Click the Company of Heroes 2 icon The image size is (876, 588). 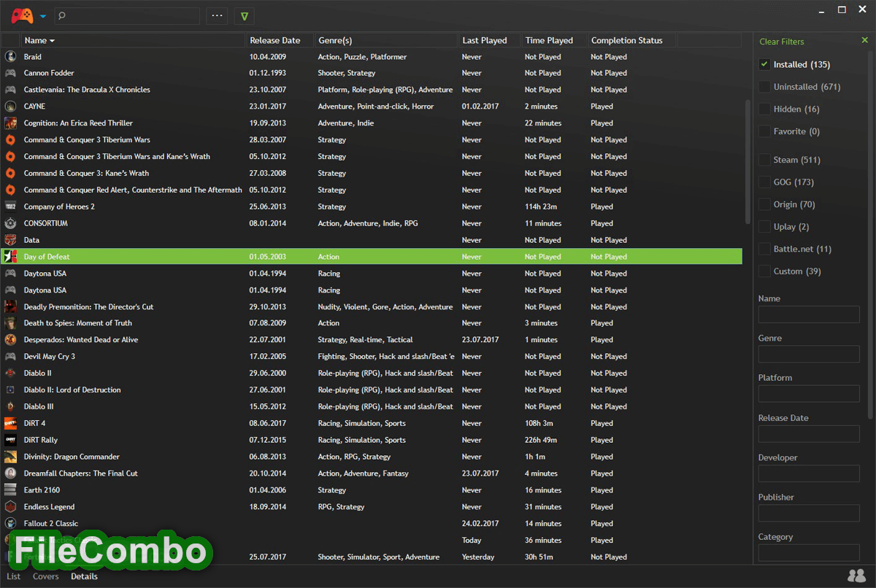[x=10, y=206]
